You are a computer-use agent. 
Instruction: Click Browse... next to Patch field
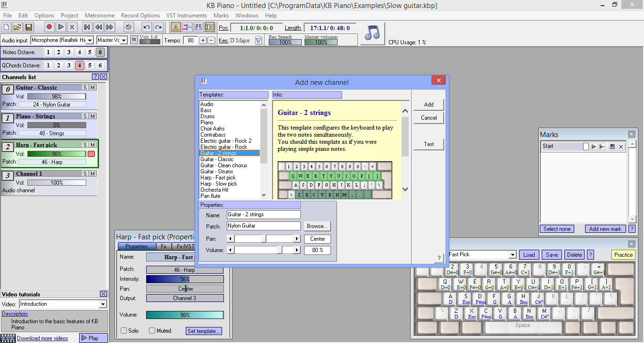[x=317, y=226]
